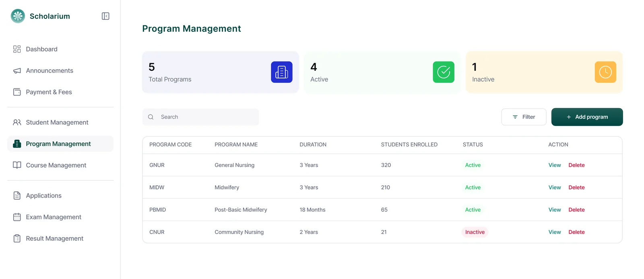Click the plus icon in Add program
This screenshot has height=279, width=644.
click(x=569, y=117)
